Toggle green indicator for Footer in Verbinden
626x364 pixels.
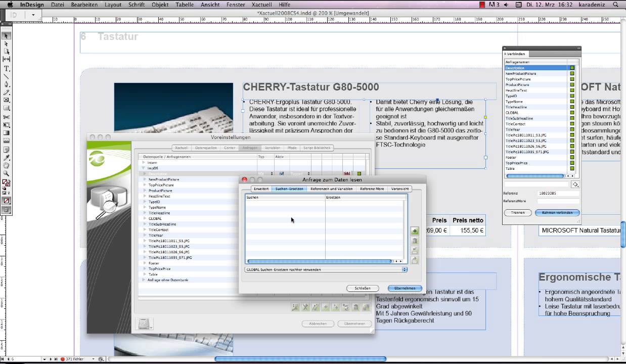click(572, 157)
